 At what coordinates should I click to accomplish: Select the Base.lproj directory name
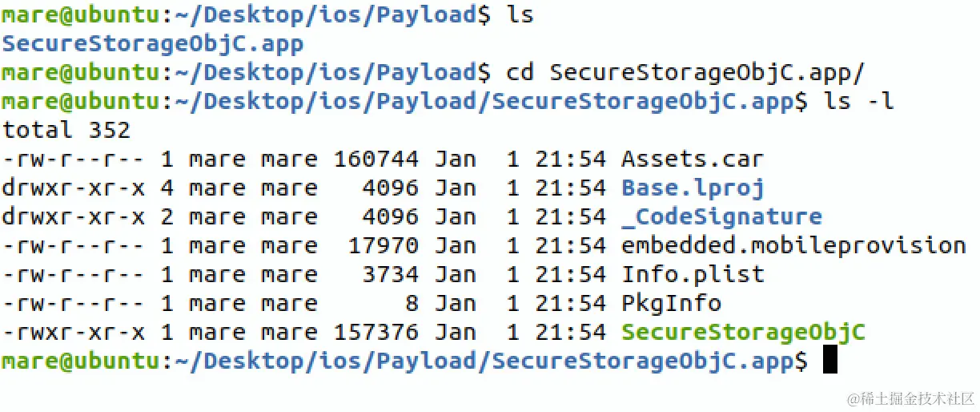tap(692, 188)
